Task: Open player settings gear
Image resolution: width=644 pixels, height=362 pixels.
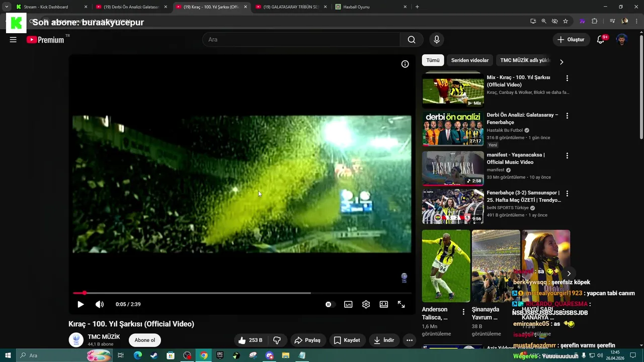Action: 366,304
